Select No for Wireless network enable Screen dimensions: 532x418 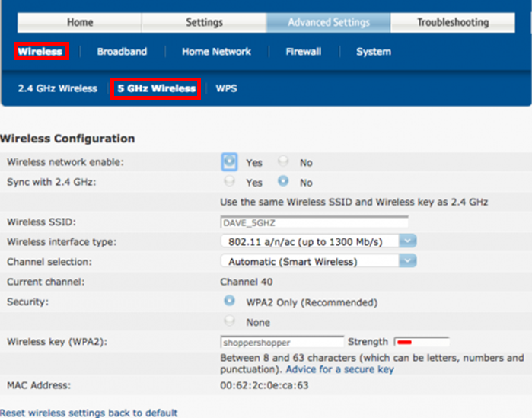(x=283, y=162)
